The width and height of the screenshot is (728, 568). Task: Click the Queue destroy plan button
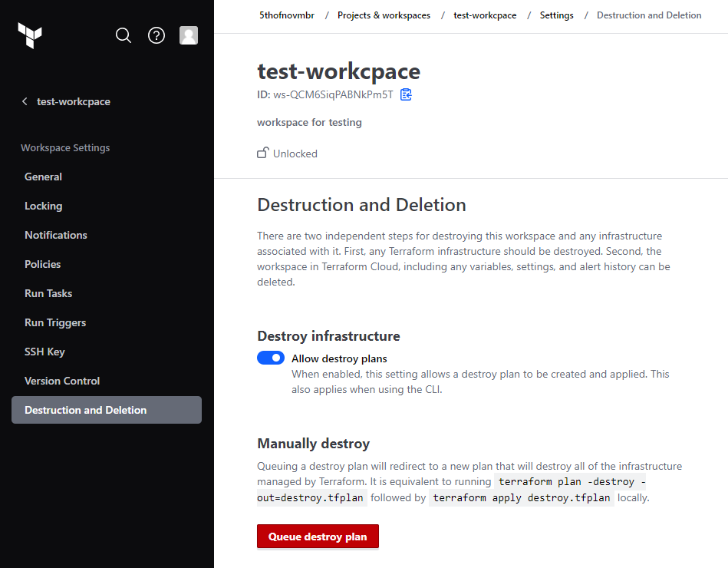318,537
